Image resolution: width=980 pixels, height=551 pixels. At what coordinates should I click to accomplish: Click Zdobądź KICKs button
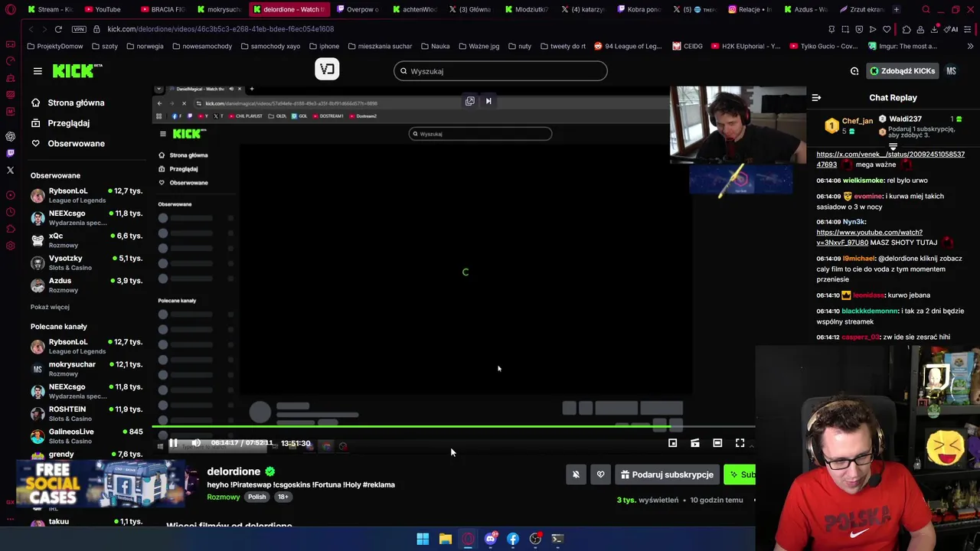902,71
